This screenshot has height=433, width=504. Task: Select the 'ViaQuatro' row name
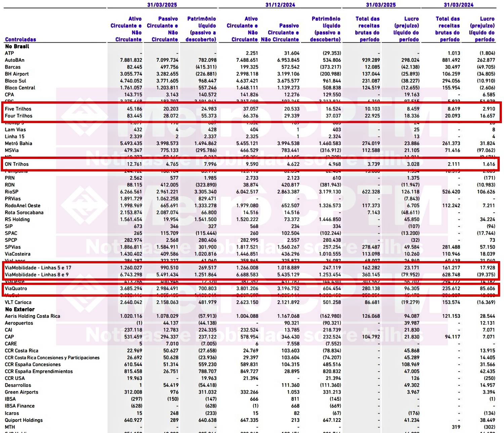point(16,288)
